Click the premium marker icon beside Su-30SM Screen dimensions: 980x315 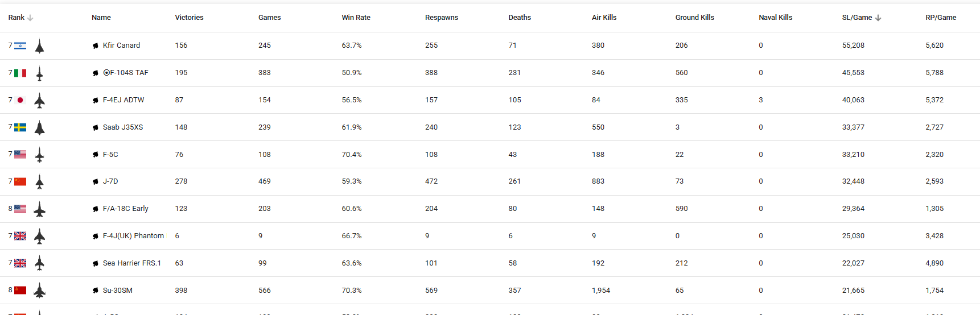pyautogui.click(x=96, y=291)
